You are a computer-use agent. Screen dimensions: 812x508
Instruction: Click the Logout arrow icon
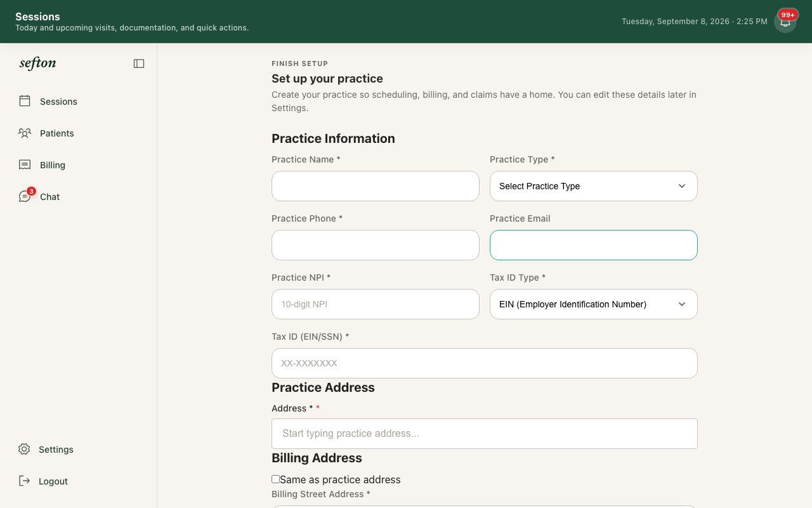click(x=24, y=481)
